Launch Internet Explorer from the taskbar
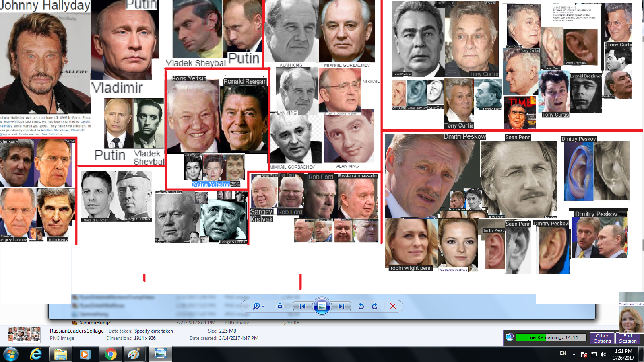Screen dimensions: 644x362 (x=36, y=354)
